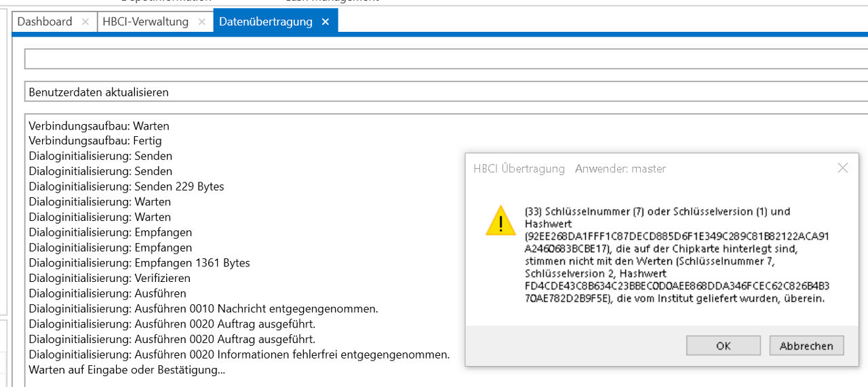
Task: Close the Datenübertragung tab
Action: tap(325, 22)
